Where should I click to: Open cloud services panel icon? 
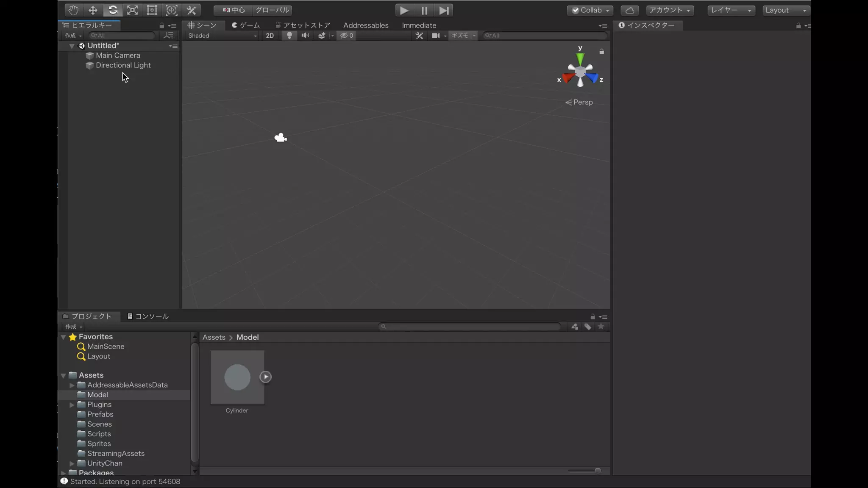[629, 10]
